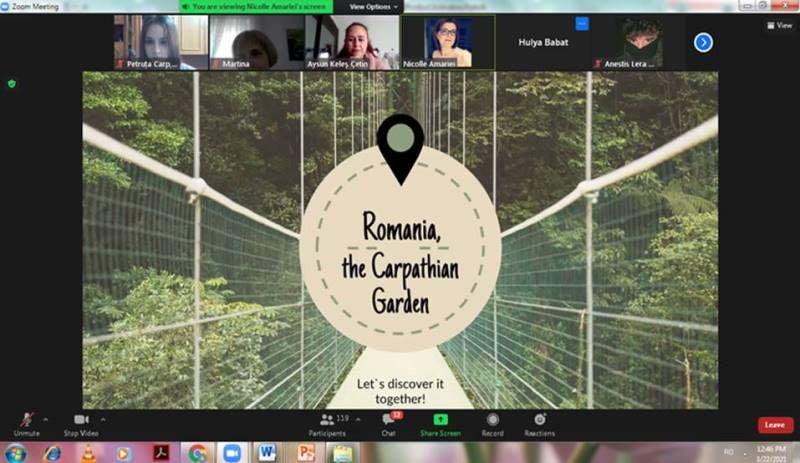Start recording the meeting
This screenshot has height=463, width=800.
click(492, 421)
